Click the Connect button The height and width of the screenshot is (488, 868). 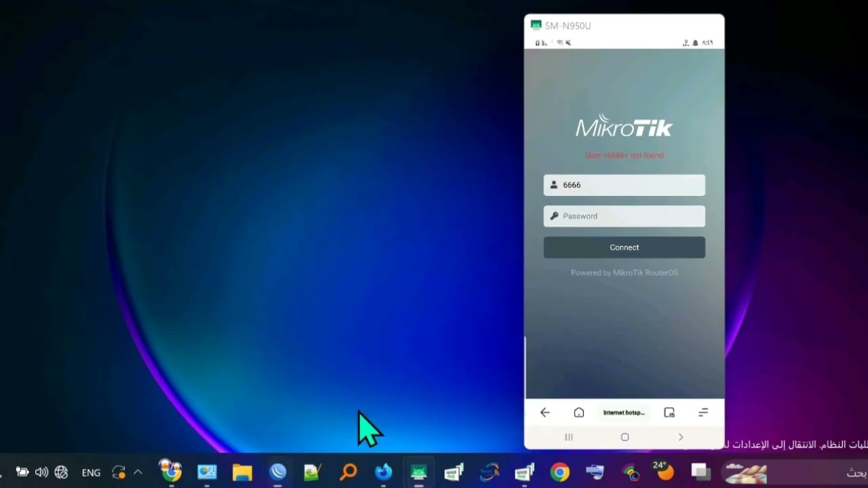(624, 247)
